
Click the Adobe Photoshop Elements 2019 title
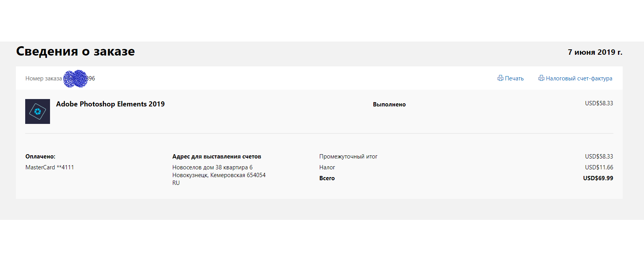coord(110,104)
